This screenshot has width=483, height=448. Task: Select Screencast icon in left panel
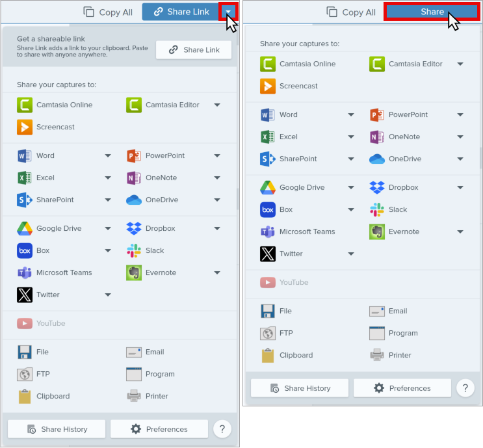25,127
